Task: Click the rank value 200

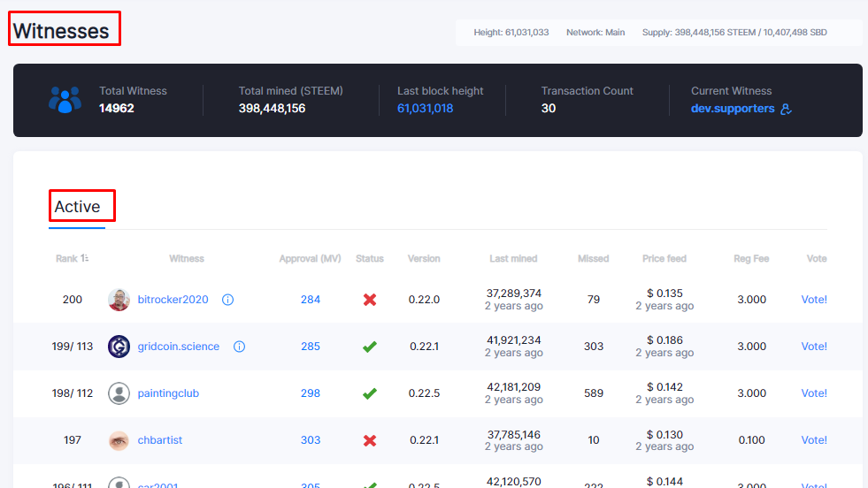Action: pos(72,300)
